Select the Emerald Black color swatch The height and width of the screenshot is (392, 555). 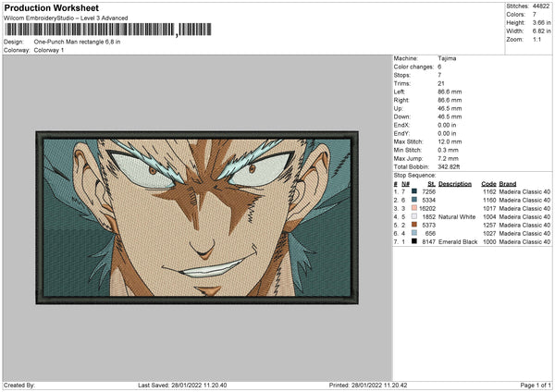(413, 241)
